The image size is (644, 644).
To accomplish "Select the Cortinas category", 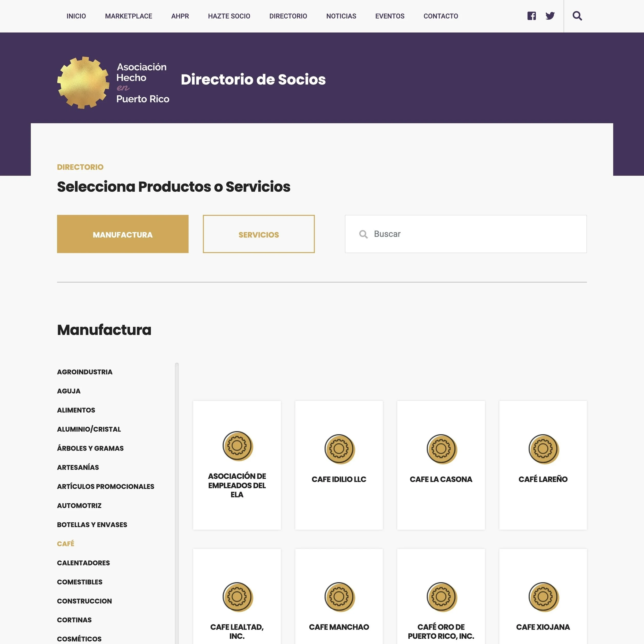I will pyautogui.click(x=74, y=620).
